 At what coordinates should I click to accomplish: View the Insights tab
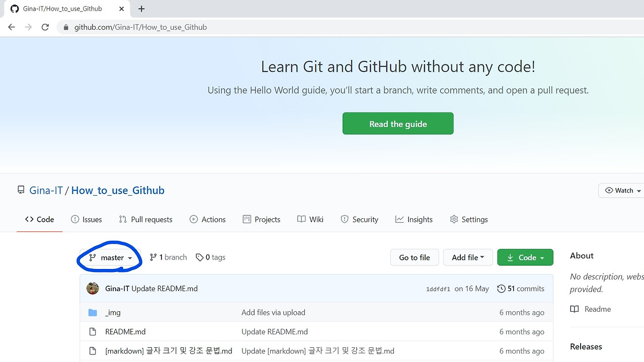pyautogui.click(x=414, y=219)
